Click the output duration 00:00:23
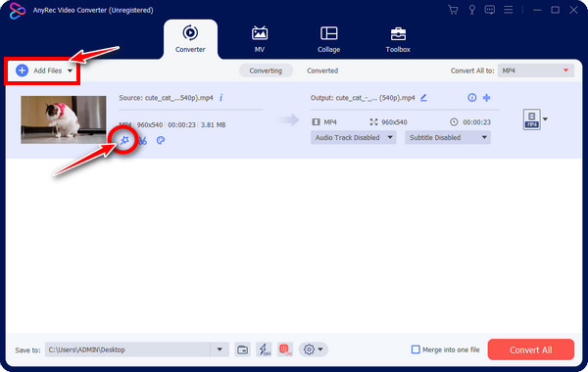Screen dimensions: 588x372 (476, 122)
